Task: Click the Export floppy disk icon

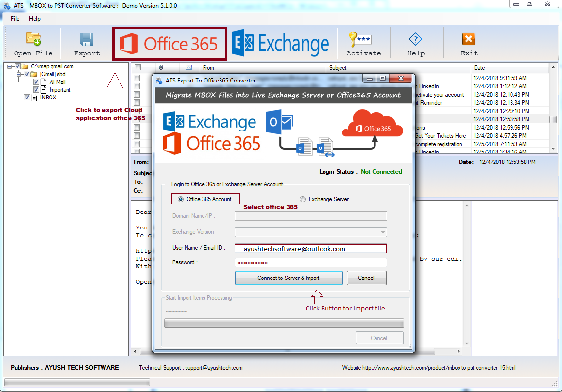Action: [x=87, y=39]
